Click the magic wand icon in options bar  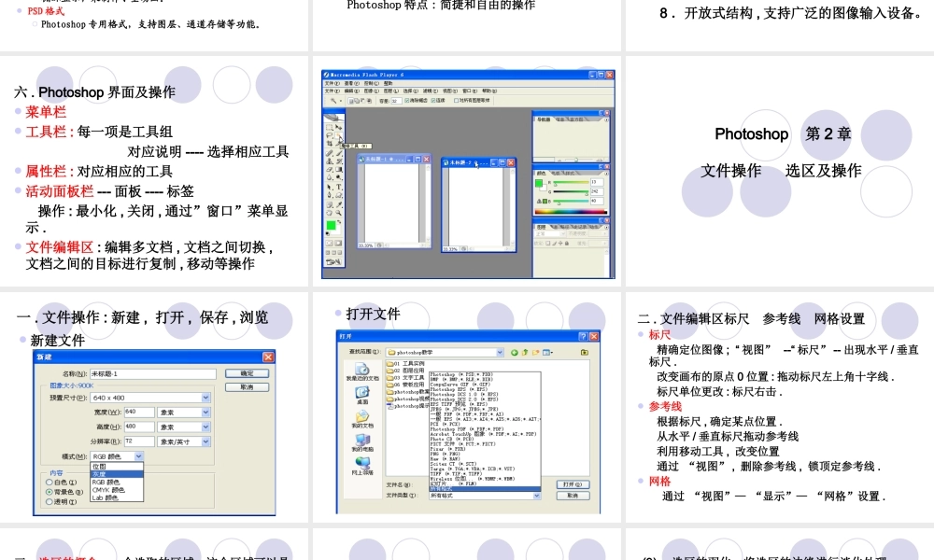pos(333,101)
